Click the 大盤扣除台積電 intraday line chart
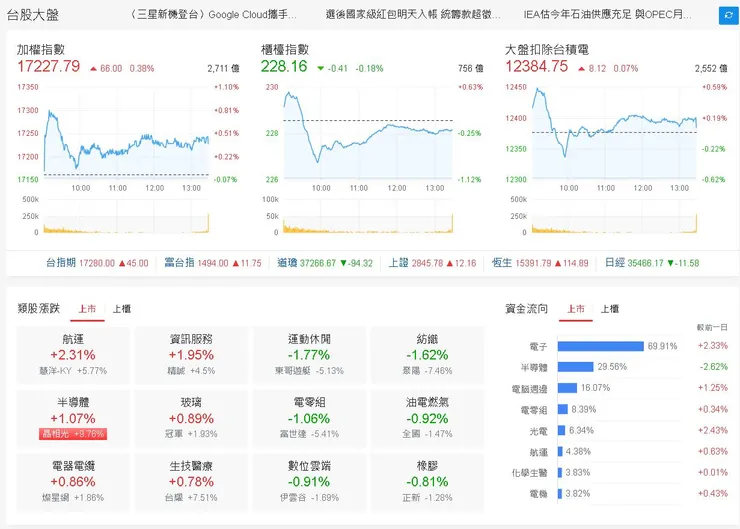The height and width of the screenshot is (529, 740). coord(614,133)
